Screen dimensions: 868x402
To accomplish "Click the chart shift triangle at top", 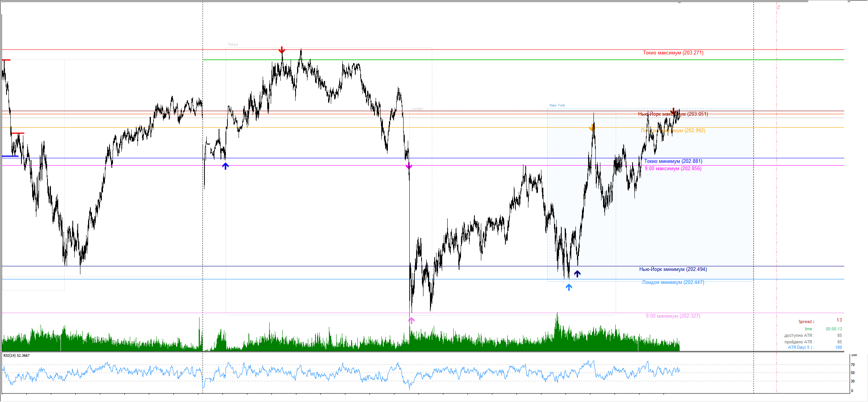I will click(x=679, y=3).
